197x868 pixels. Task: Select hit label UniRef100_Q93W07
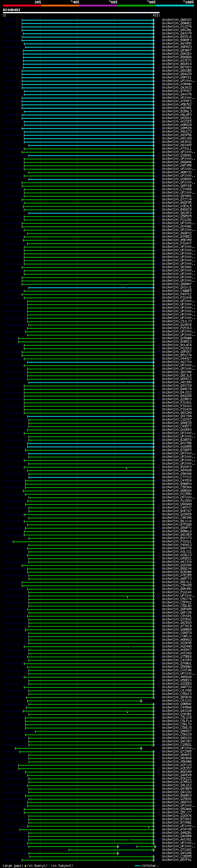click(177, 50)
